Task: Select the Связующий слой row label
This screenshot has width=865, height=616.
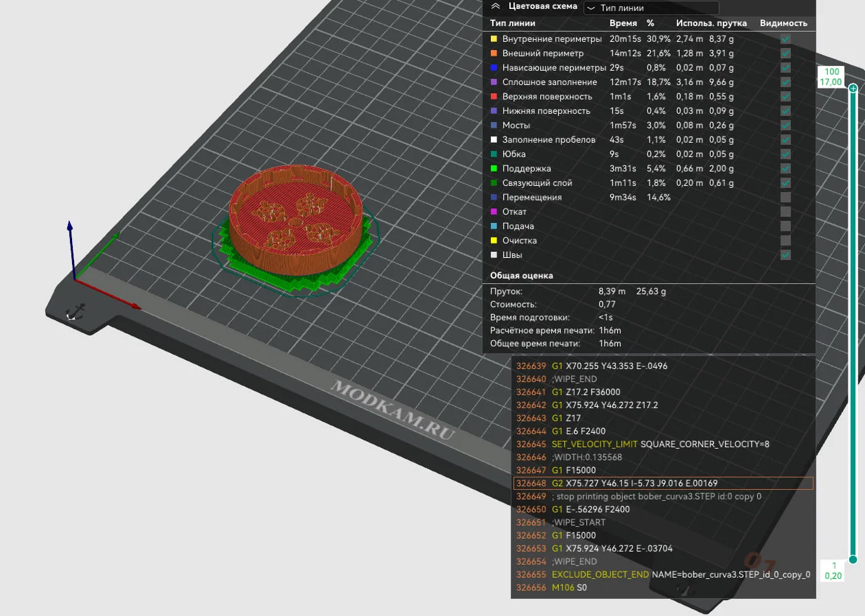Action: pos(537,183)
